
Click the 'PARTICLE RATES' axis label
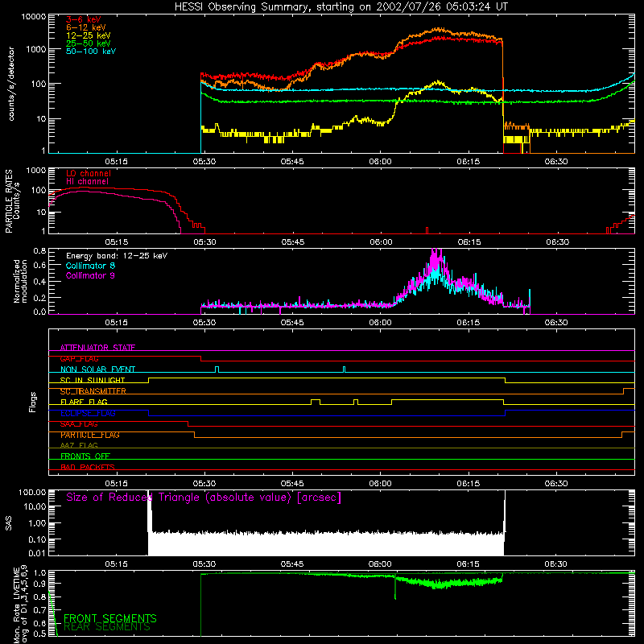tap(9, 201)
